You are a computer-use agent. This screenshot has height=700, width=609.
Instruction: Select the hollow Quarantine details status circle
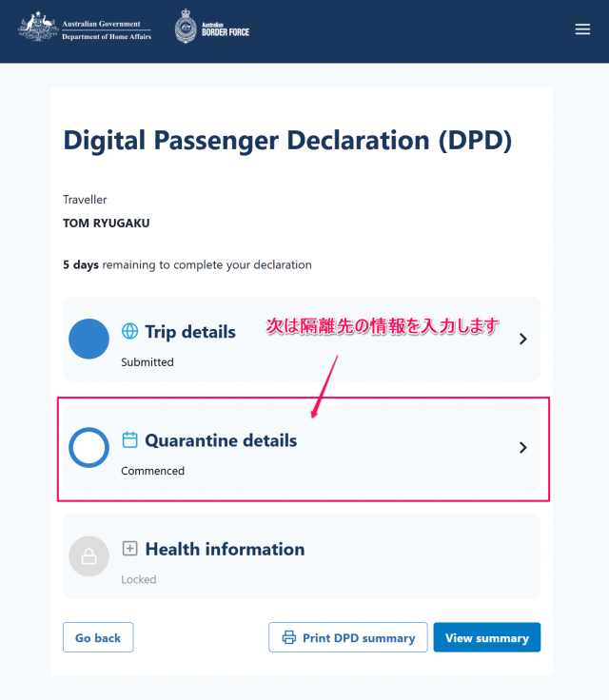coord(88,448)
